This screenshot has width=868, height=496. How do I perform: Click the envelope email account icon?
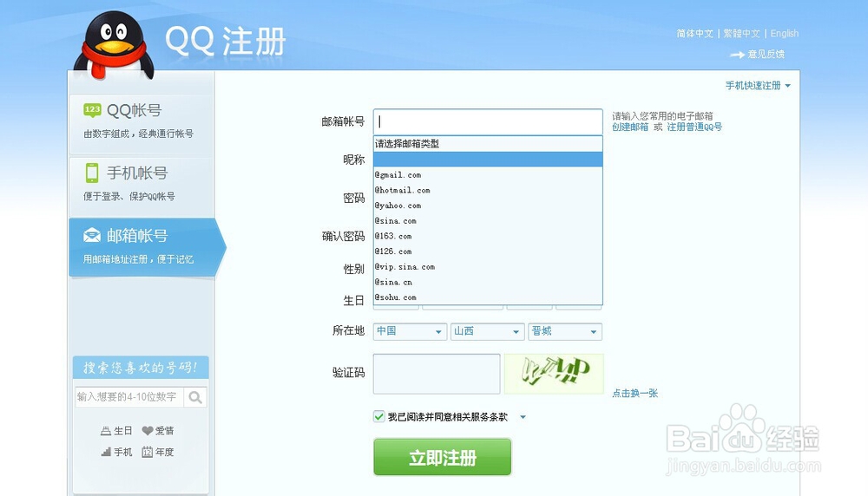coord(92,236)
